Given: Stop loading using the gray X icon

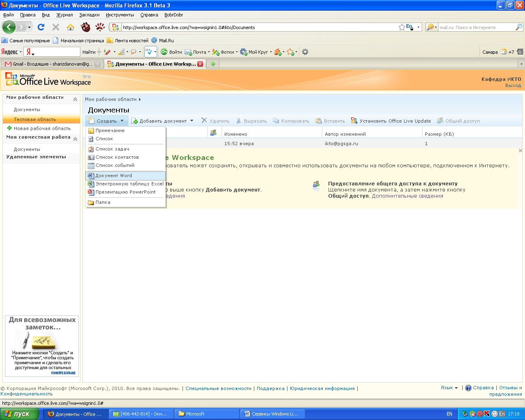Looking at the screenshot, I should point(56,27).
